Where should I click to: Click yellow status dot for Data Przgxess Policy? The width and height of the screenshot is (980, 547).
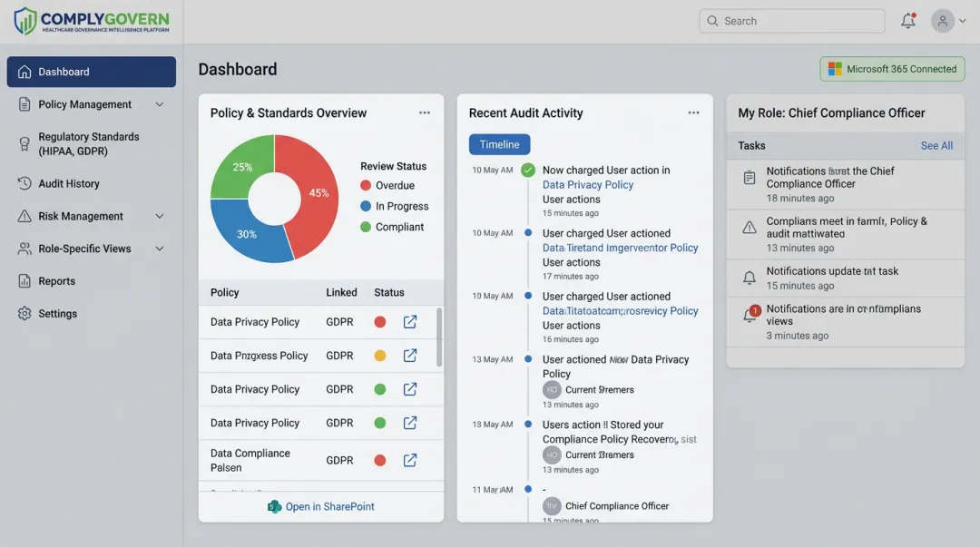tap(380, 356)
